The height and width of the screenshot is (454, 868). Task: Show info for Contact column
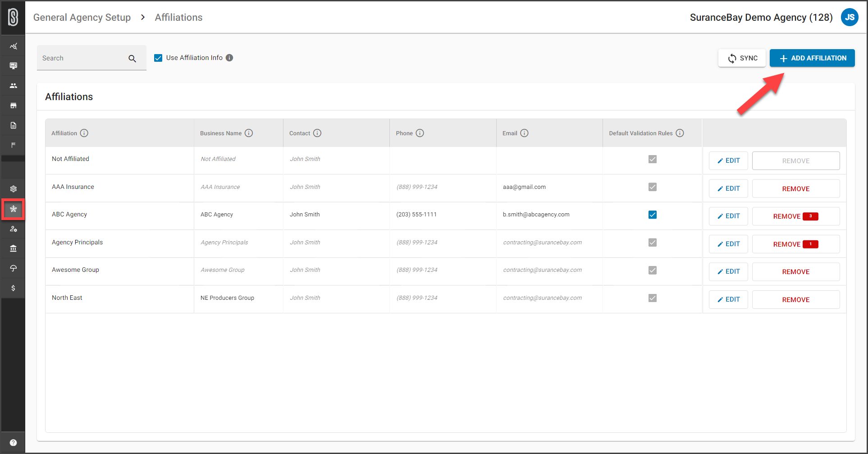coord(317,133)
